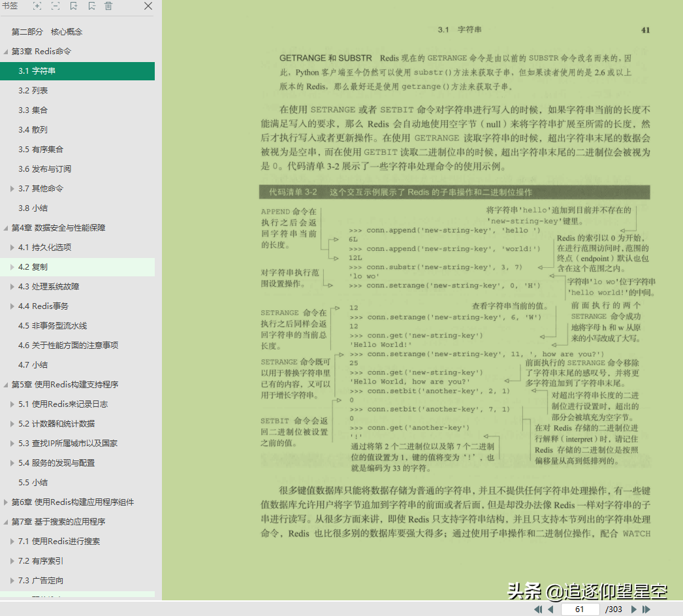Collapse the 第7章 基于搜索的应用程序 chapter

(x=6, y=523)
